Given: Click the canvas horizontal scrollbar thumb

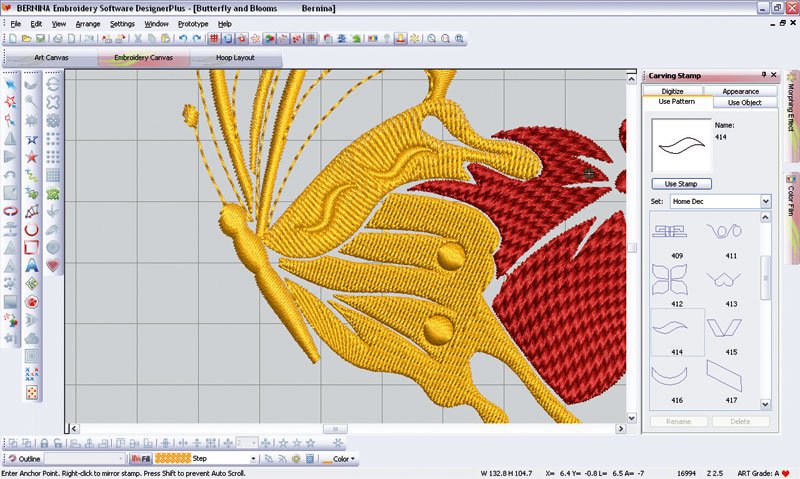Looking at the screenshot, I should click(x=335, y=428).
